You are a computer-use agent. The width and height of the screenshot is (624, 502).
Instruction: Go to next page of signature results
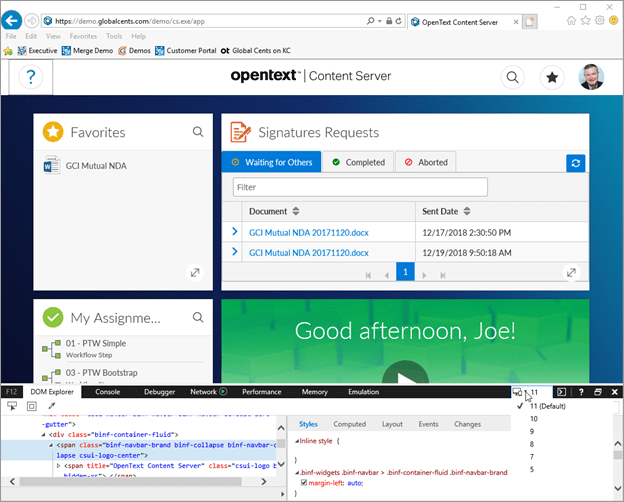[x=424, y=275]
